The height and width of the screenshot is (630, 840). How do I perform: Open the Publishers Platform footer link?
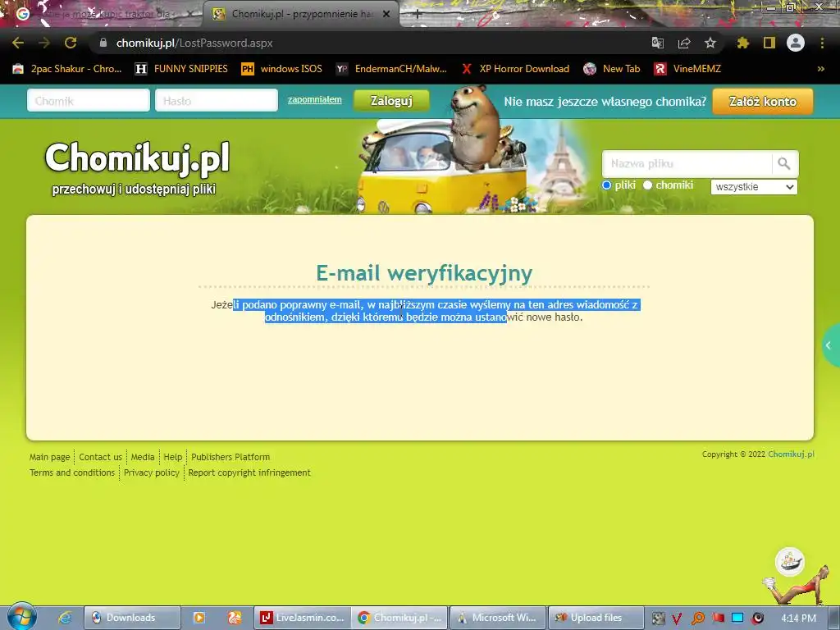tap(231, 457)
